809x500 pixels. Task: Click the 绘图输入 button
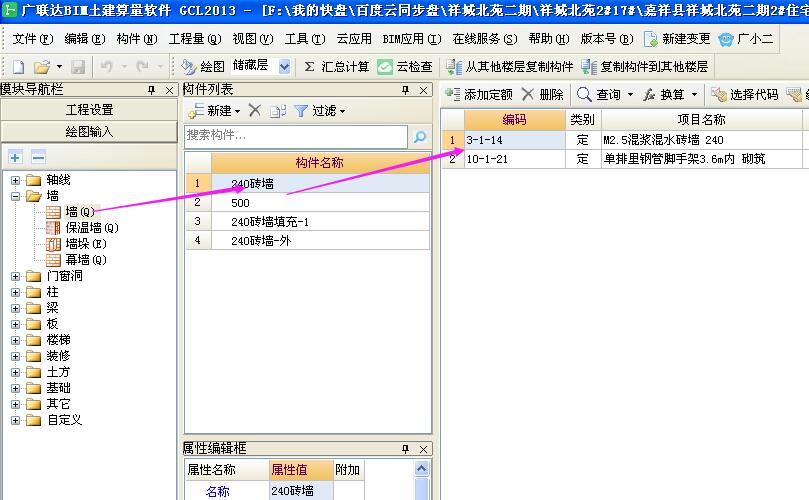(x=89, y=132)
